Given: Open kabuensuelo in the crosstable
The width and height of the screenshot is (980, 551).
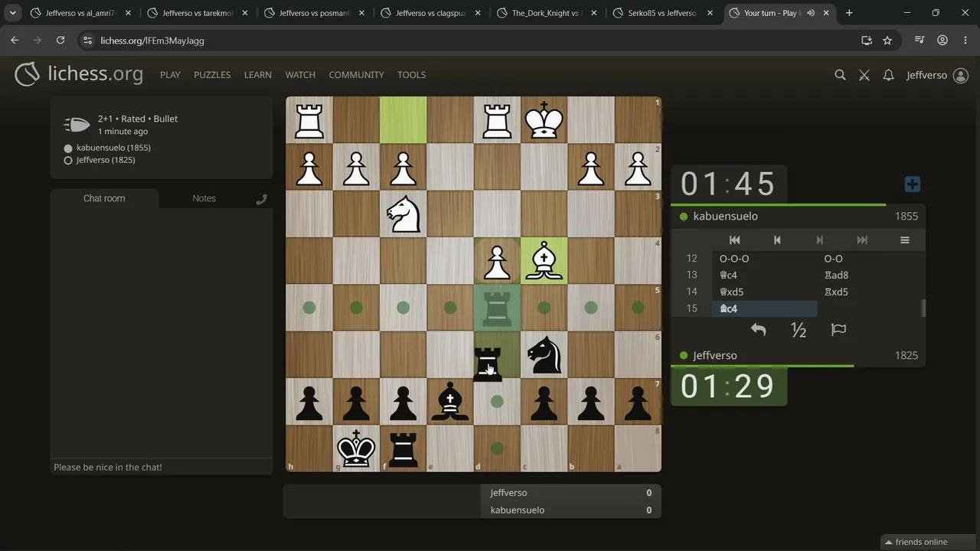Looking at the screenshot, I should (518, 510).
